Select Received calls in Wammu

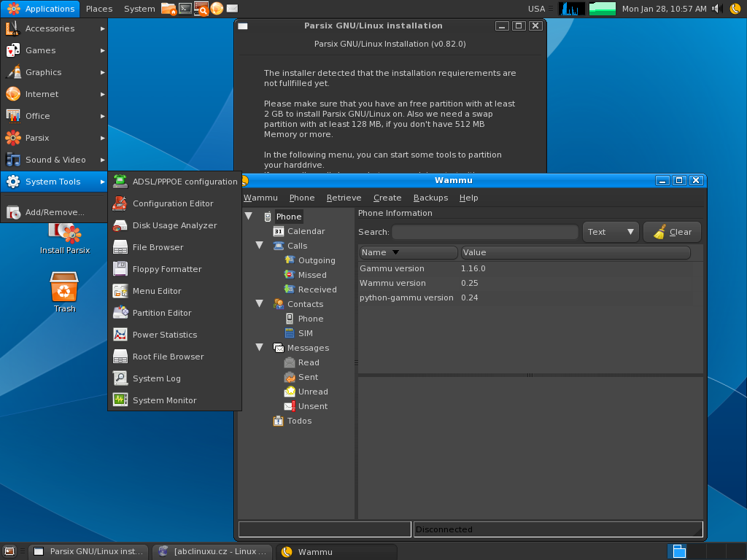coord(317,289)
